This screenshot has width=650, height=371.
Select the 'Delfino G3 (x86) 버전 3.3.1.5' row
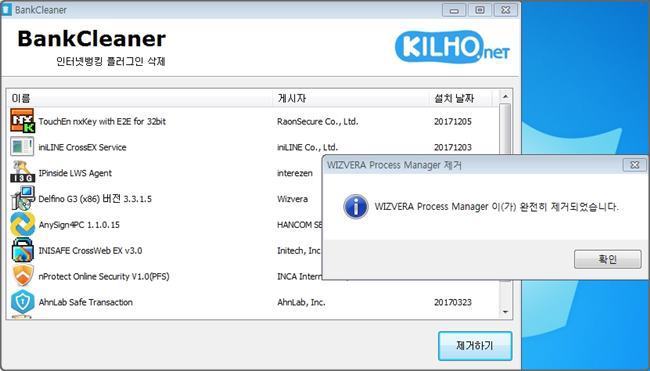coord(165,199)
